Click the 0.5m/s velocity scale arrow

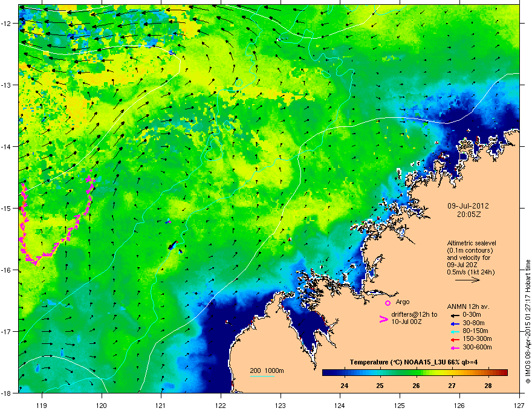coord(467,280)
